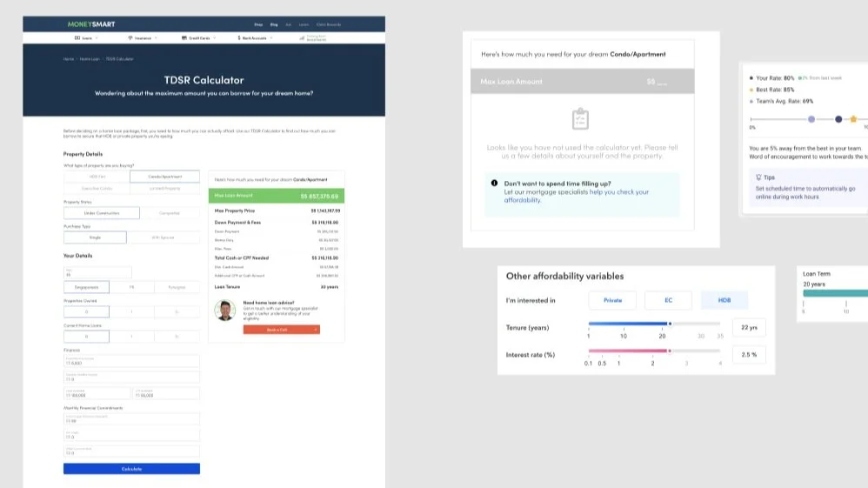Click the blue Calculate button
868x488 pixels.
coord(131,469)
